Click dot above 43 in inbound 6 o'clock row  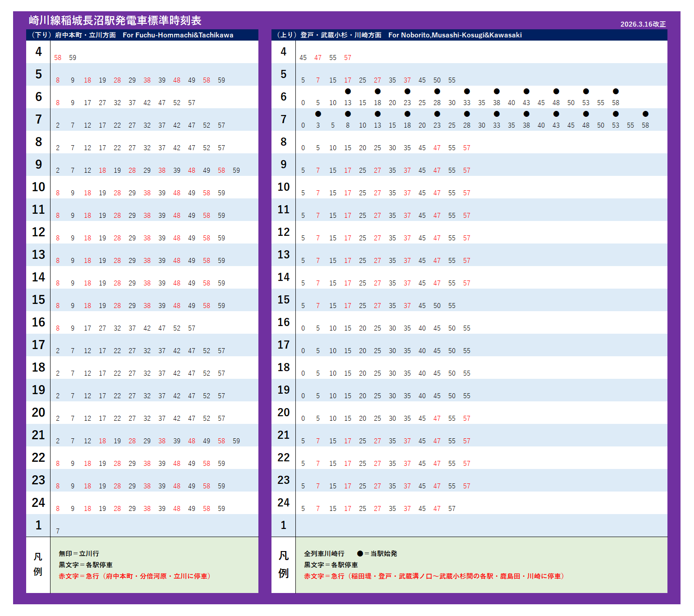(x=526, y=92)
